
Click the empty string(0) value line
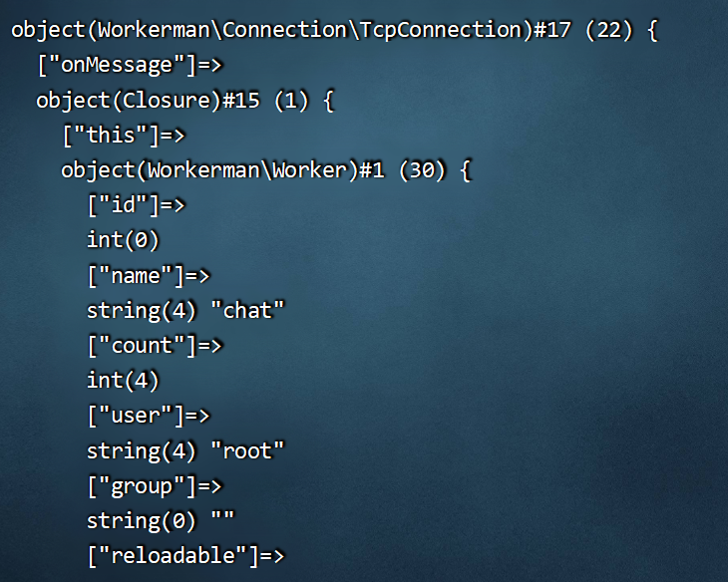161,521
